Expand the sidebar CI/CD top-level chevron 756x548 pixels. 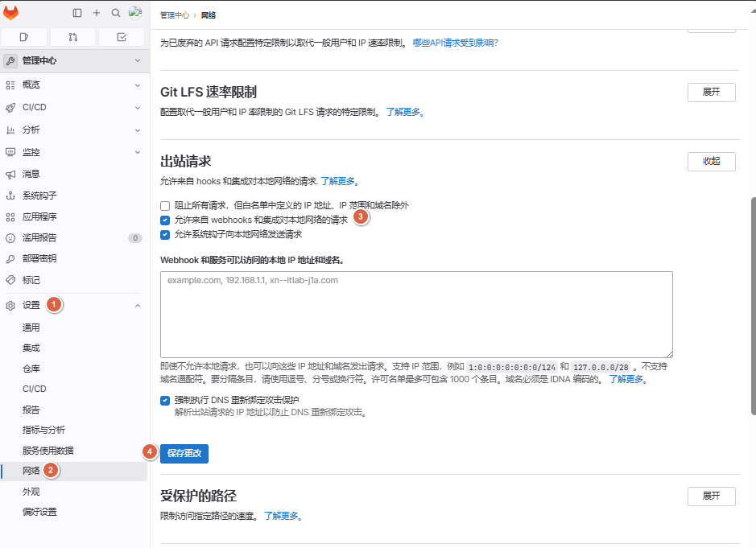(138, 108)
